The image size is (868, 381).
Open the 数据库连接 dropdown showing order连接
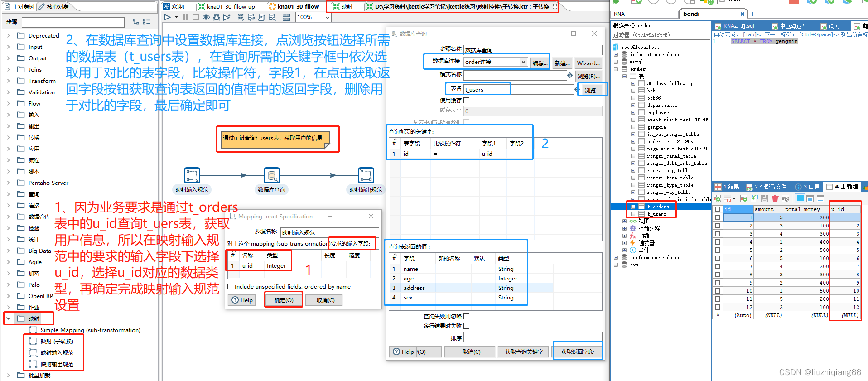(x=496, y=62)
